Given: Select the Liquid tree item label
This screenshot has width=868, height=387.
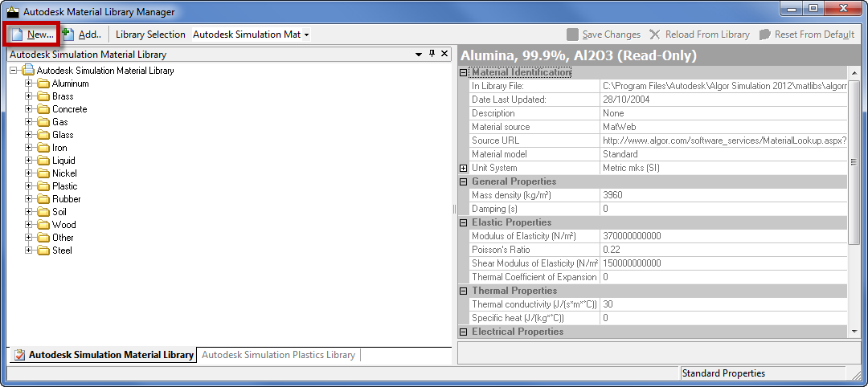Looking at the screenshot, I should tap(63, 161).
